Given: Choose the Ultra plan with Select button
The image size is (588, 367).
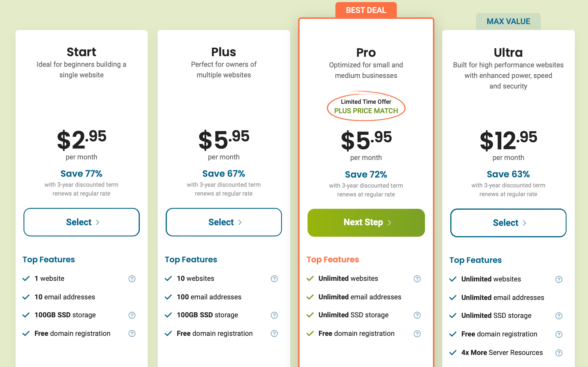Looking at the screenshot, I should 508,223.
